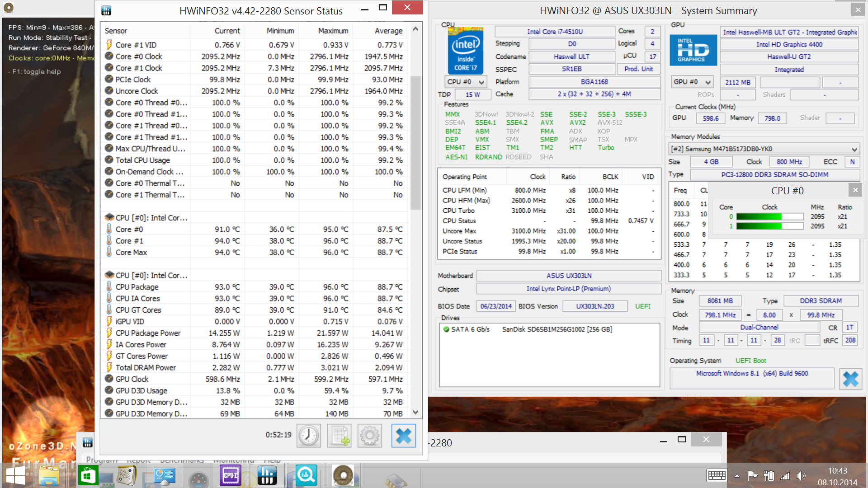This screenshot has height=488, width=868.
Task: Click the volume speaker tray icon
Action: (801, 475)
